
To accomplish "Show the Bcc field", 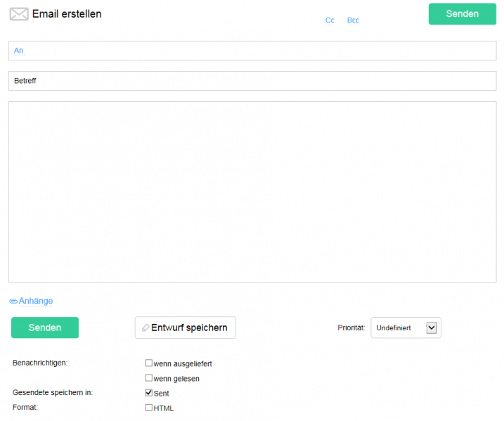I will tap(353, 20).
